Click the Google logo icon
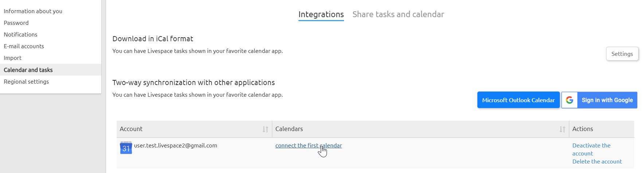 570,100
